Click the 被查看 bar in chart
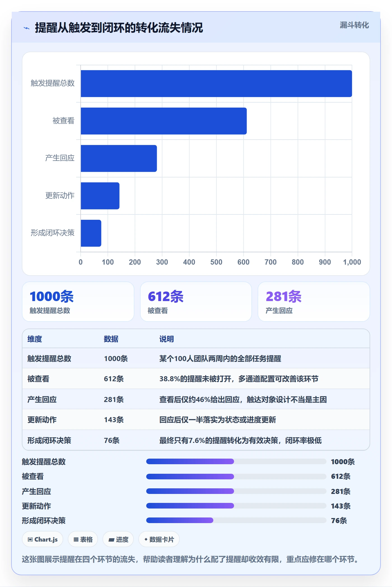 click(x=164, y=121)
